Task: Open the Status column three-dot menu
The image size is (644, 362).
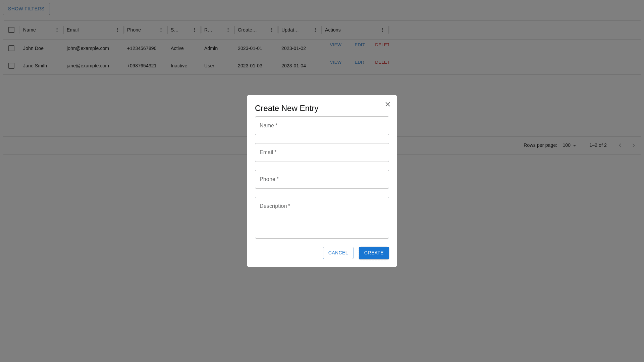Action: click(195, 30)
